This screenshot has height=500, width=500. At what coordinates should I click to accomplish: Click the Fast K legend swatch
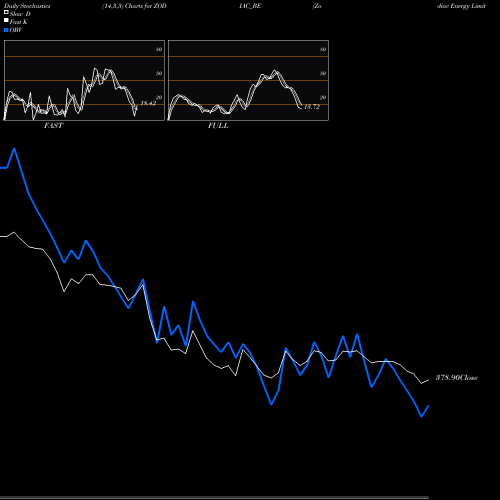(x=6, y=21)
